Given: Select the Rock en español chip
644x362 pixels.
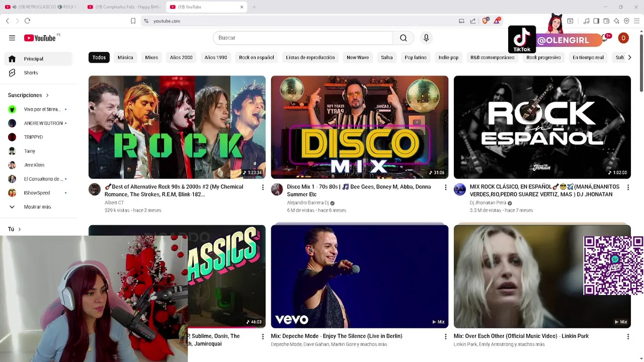Looking at the screenshot, I should [x=257, y=57].
